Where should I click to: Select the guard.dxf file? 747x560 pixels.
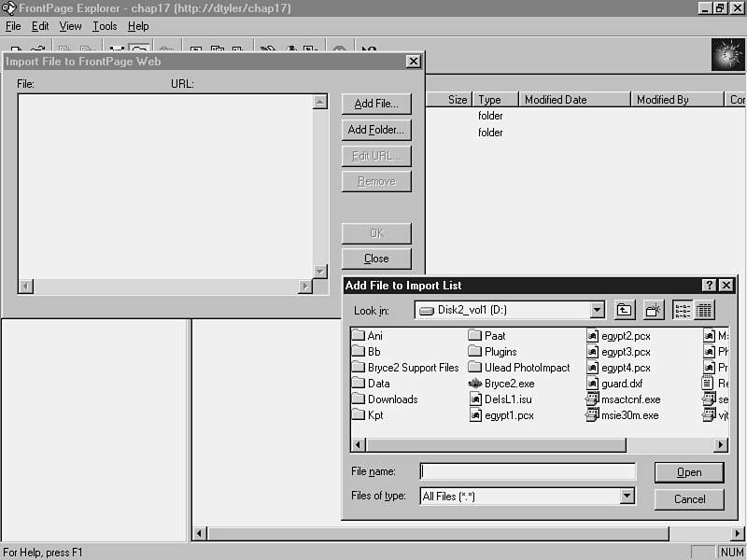point(614,384)
